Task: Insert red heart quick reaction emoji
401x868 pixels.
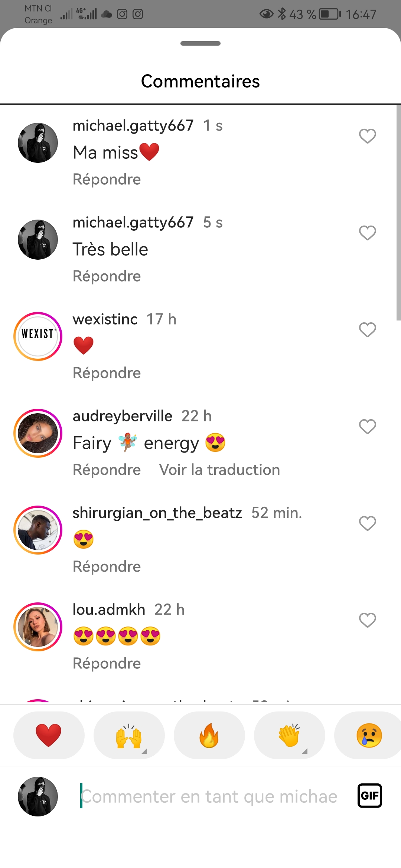Action: [x=49, y=735]
